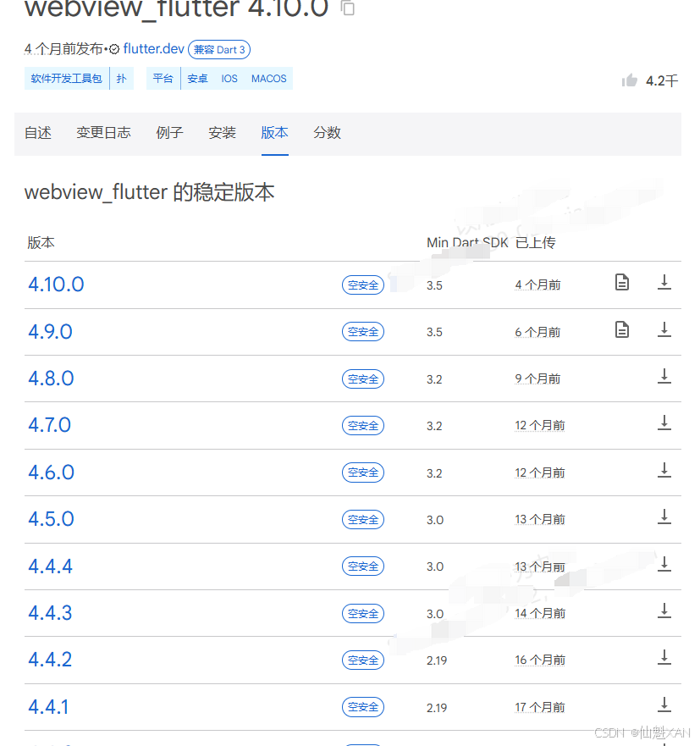The width and height of the screenshot is (700, 746).
Task: Click the 空安全 badge for 4.10.0
Action: 363,285
